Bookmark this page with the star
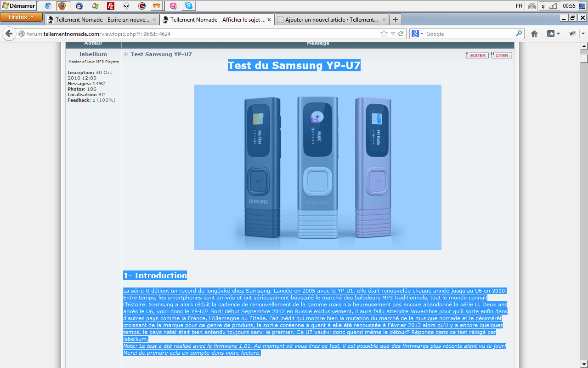The width and height of the screenshot is (588, 368). point(384,34)
